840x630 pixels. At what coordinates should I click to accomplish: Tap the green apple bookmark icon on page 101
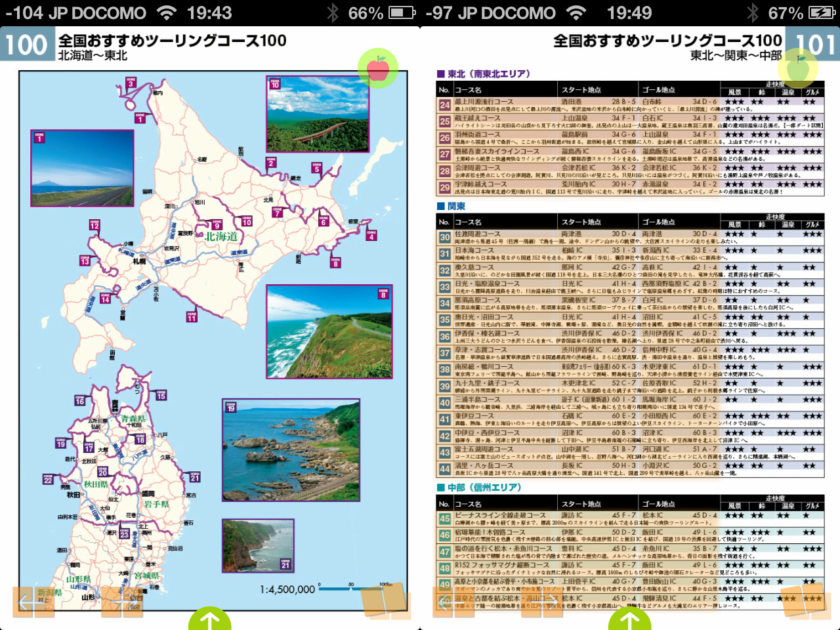tap(798, 68)
